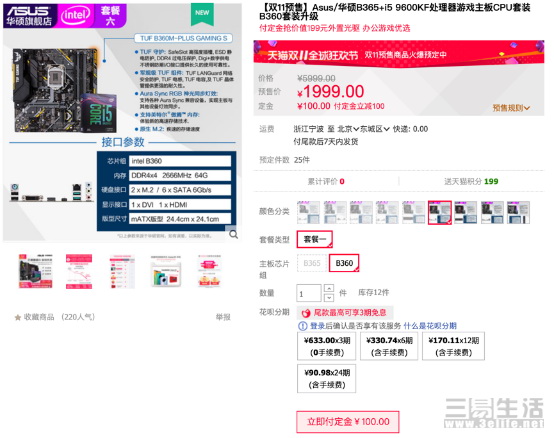
Task: Open the 北京 city dropdown
Action: 348,129
